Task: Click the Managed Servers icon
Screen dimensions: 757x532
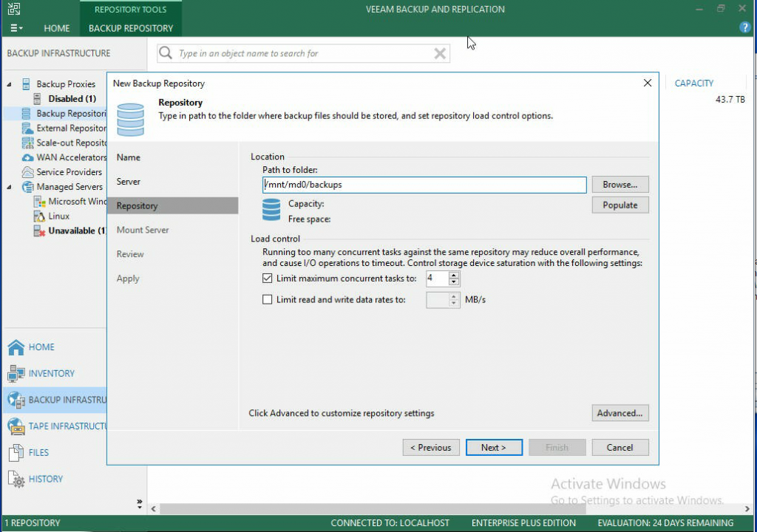Action: coord(28,187)
